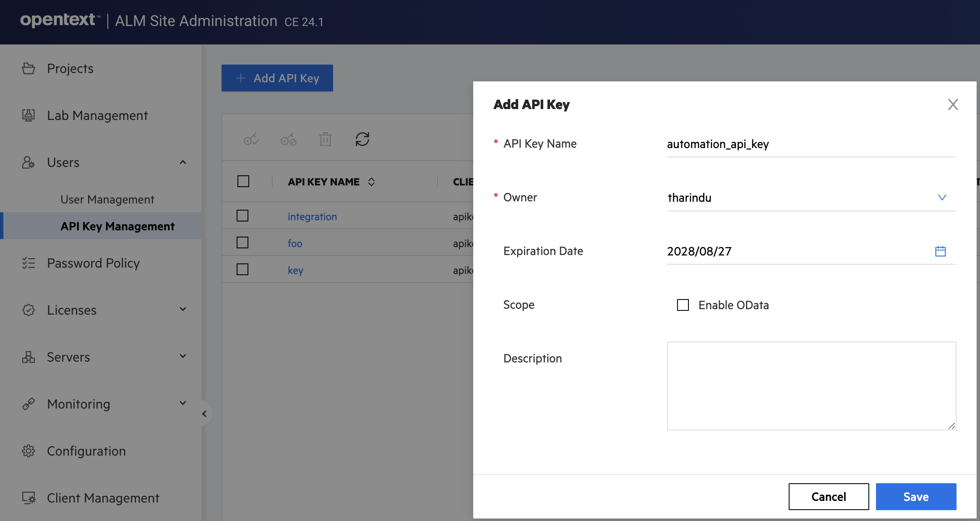Image resolution: width=980 pixels, height=521 pixels.
Task: Navigate to User Management
Action: tap(107, 199)
